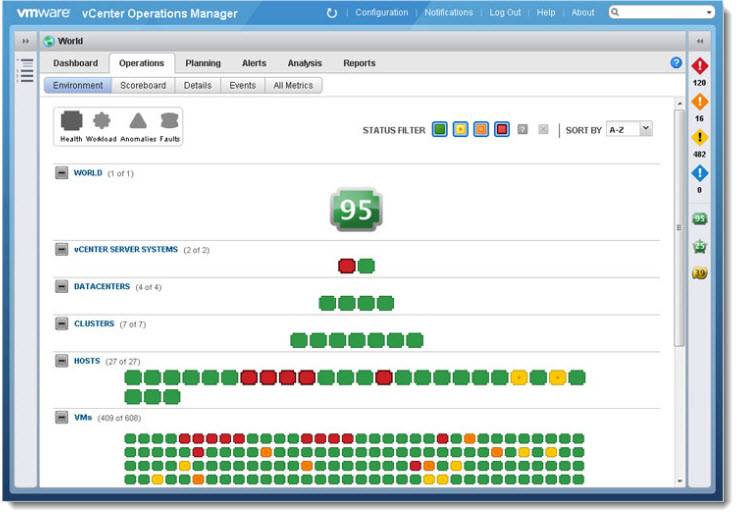The height and width of the screenshot is (517, 739).
Task: Click inside the search input field
Action: (662, 13)
